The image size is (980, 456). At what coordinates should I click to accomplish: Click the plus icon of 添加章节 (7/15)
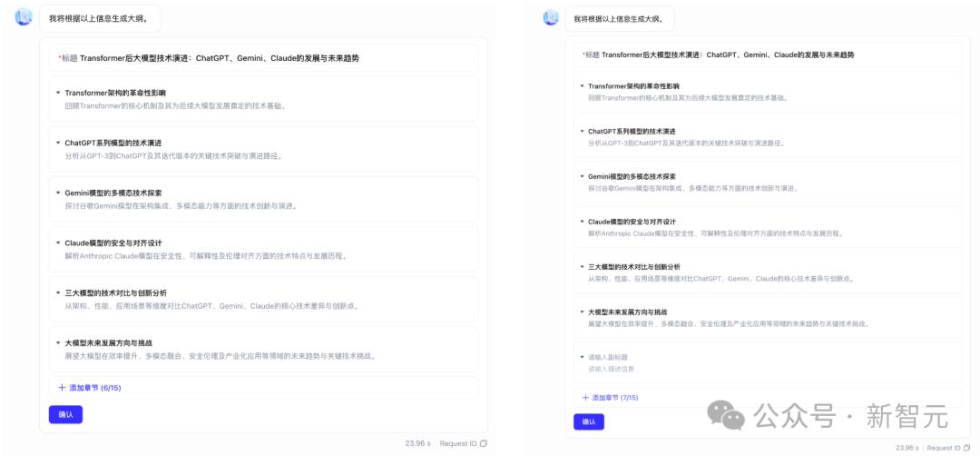[585, 397]
